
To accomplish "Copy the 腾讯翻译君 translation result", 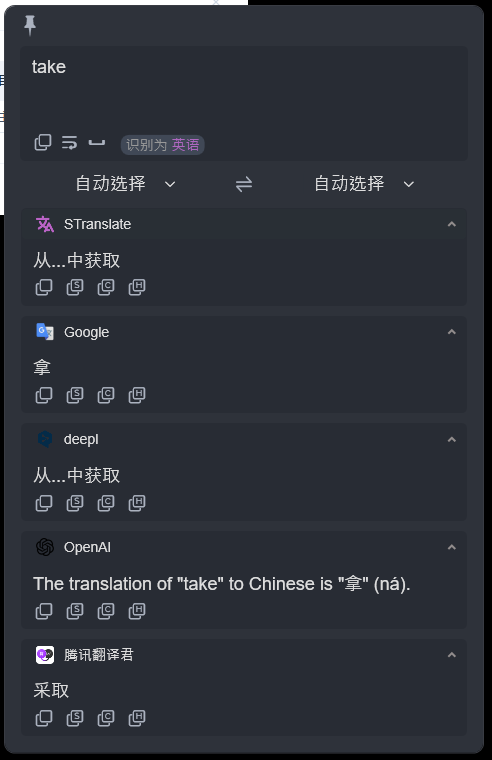I will (44, 718).
